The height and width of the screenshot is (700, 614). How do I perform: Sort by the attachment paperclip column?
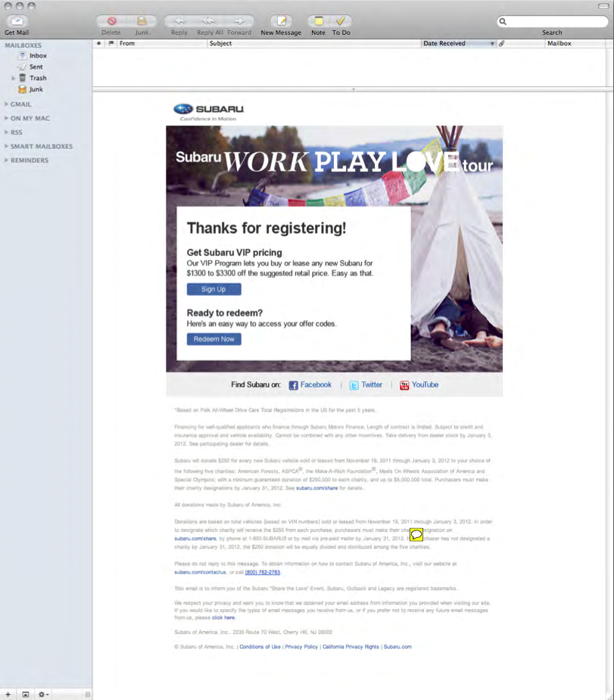[x=501, y=43]
